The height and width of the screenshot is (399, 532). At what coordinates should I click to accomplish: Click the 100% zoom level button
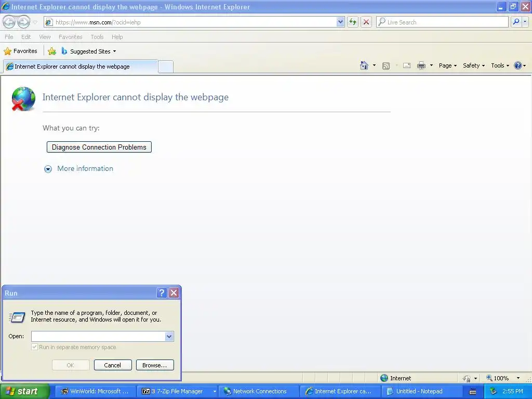[498, 378]
